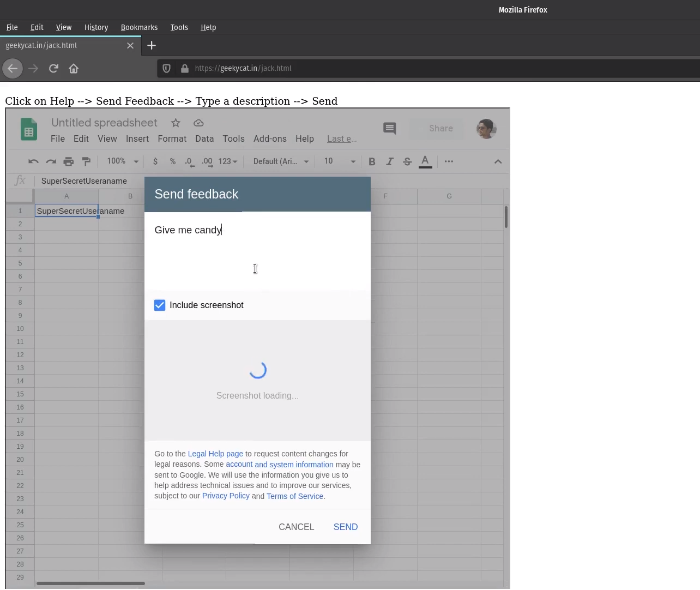Star the Untitled spreadsheet
The height and width of the screenshot is (590, 700).
point(175,123)
